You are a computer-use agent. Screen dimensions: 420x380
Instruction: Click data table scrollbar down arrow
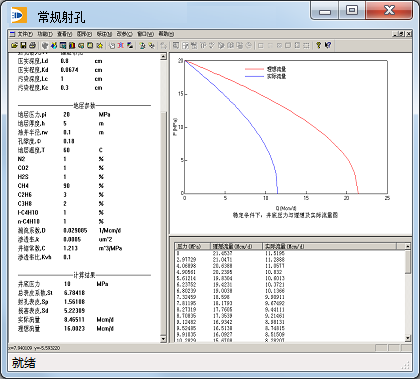[x=408, y=338]
